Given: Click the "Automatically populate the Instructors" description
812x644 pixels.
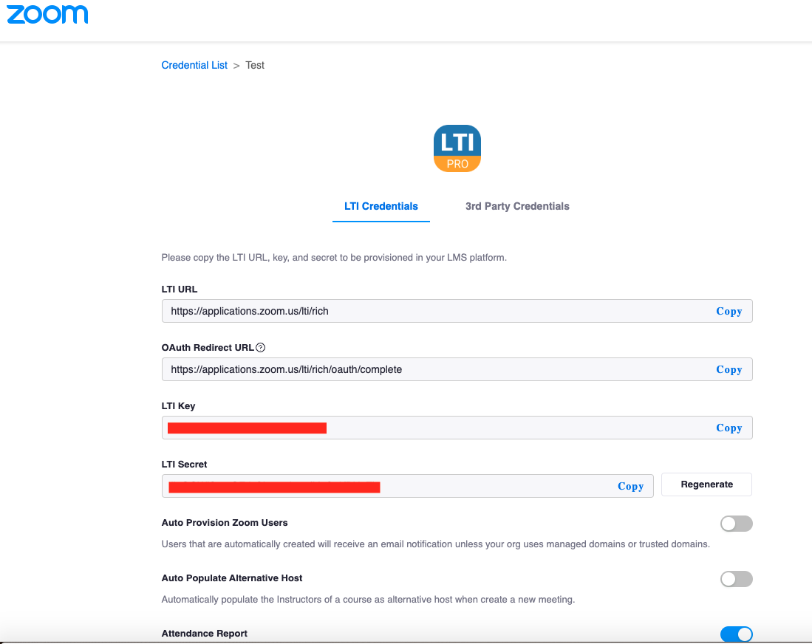Looking at the screenshot, I should 368,600.
